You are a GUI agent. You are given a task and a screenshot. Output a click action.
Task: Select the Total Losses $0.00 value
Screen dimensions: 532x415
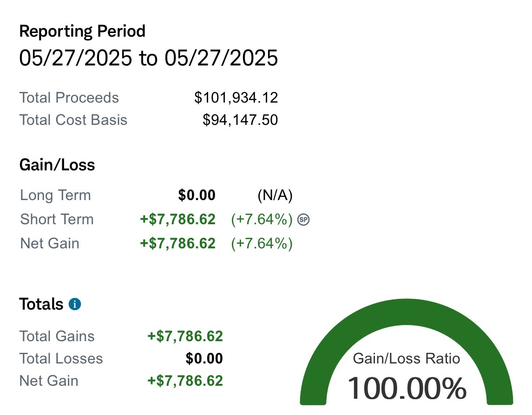pos(204,359)
